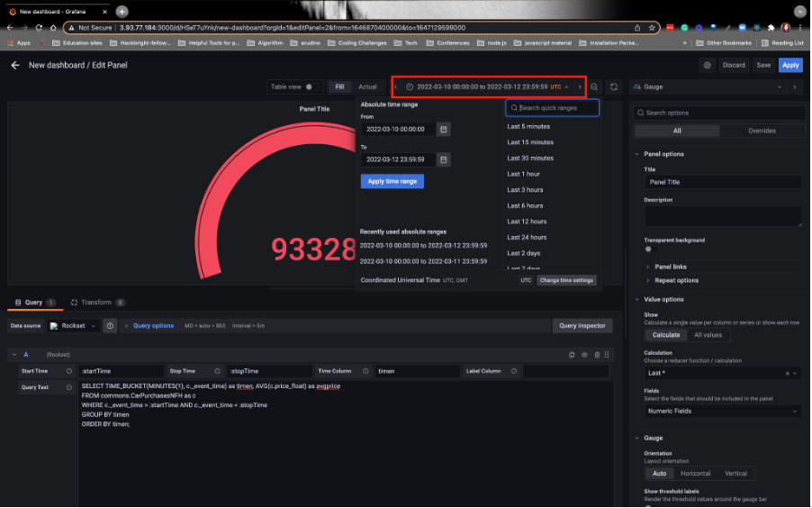This screenshot has width=812, height=508.
Task: Click the zoom out time range icon
Action: [594, 87]
